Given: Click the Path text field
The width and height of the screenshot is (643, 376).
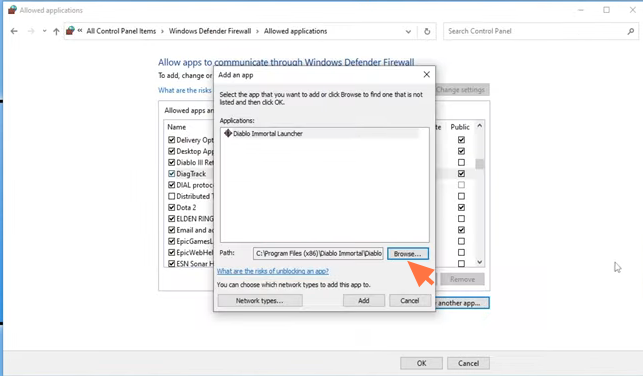Looking at the screenshot, I should (318, 253).
